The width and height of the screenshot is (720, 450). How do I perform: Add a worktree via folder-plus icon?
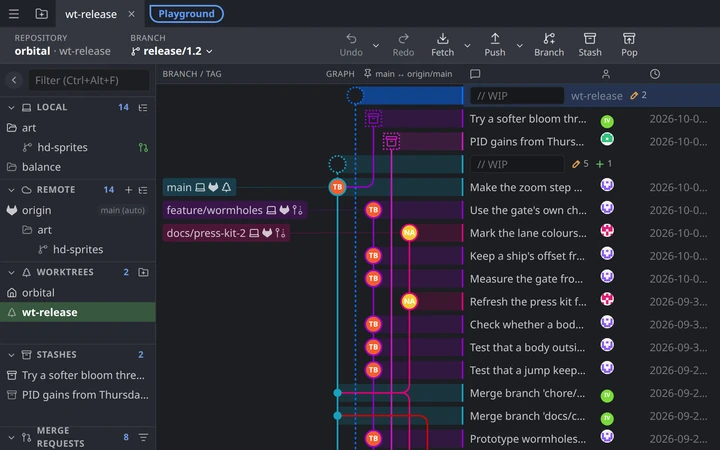(x=143, y=272)
